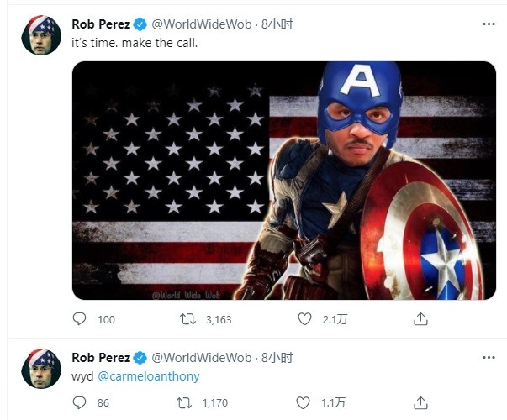Reply to the 'wyd' tweet
The width and height of the screenshot is (507, 420).
click(x=80, y=403)
